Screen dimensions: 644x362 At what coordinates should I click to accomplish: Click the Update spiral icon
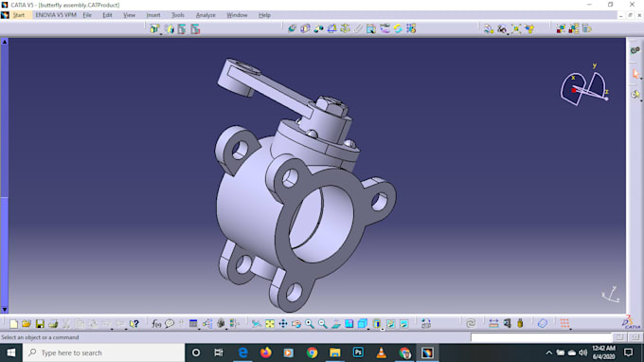471,324
